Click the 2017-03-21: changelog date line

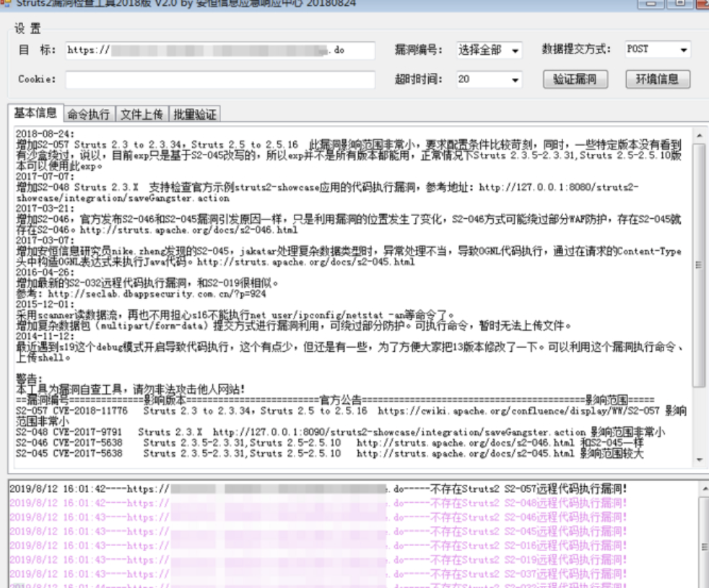coord(45,209)
